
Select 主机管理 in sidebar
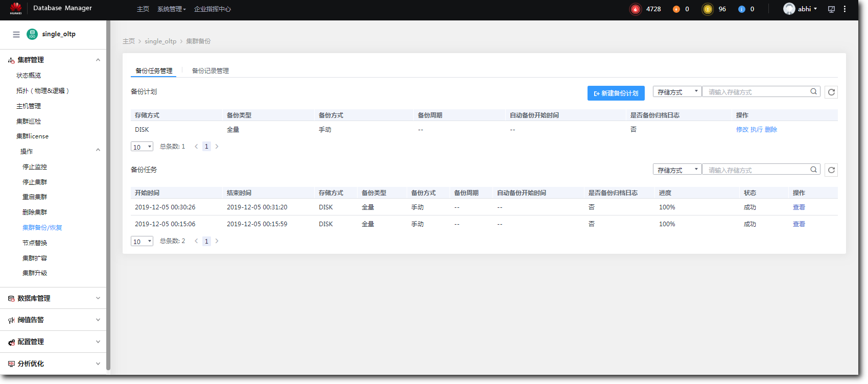click(29, 106)
